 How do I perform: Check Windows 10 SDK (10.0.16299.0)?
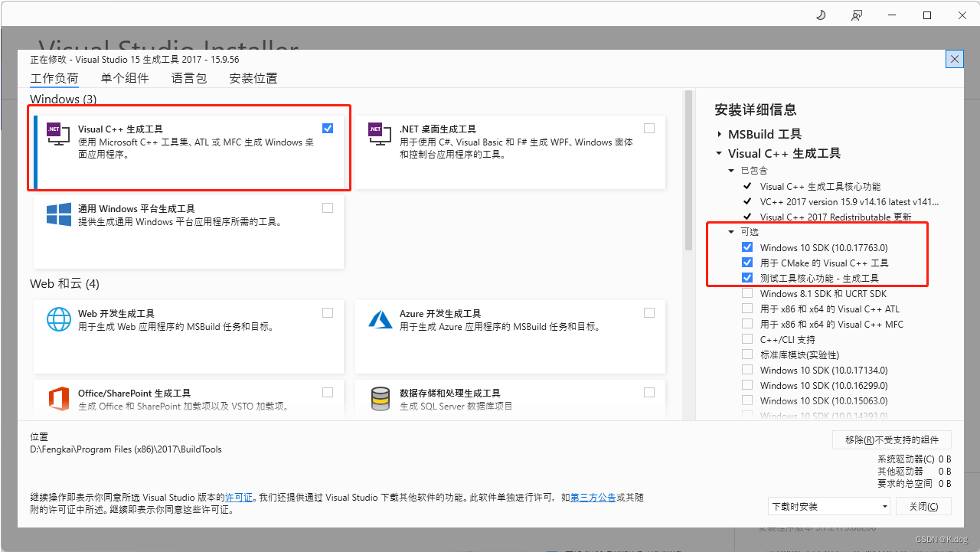[747, 385]
